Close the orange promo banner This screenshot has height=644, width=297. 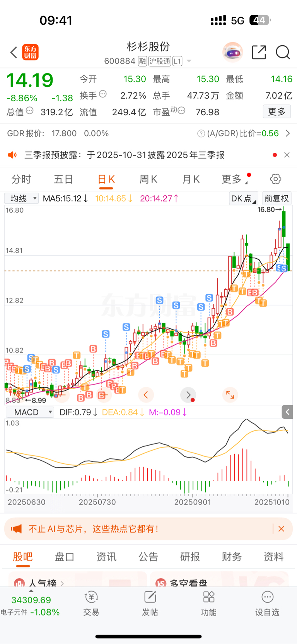click(282, 529)
